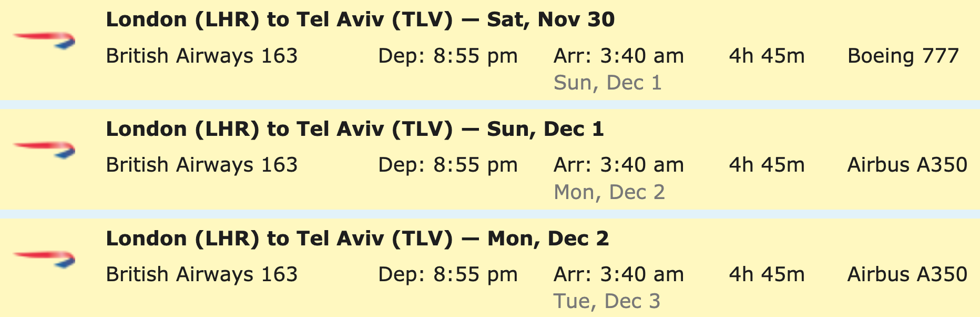
Task: Click 4h 45m duration on Nov 30 flight
Action: (767, 56)
